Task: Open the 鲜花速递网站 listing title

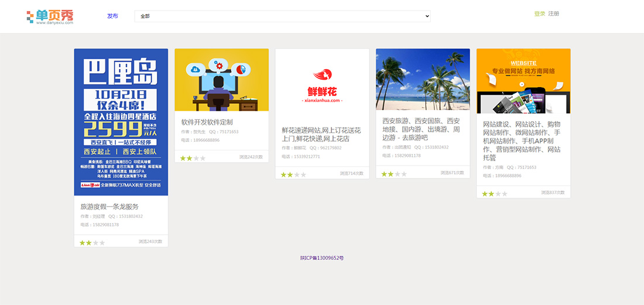Action: 321,134
